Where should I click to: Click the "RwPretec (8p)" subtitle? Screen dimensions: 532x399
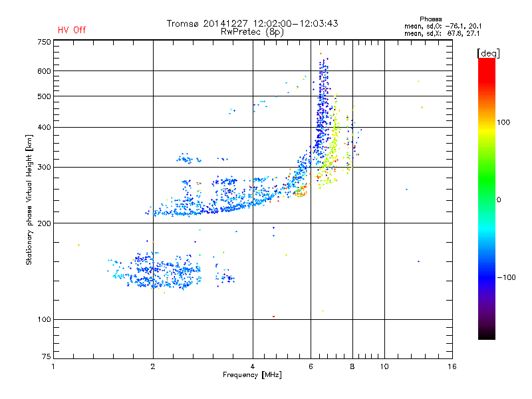pyautogui.click(x=252, y=32)
